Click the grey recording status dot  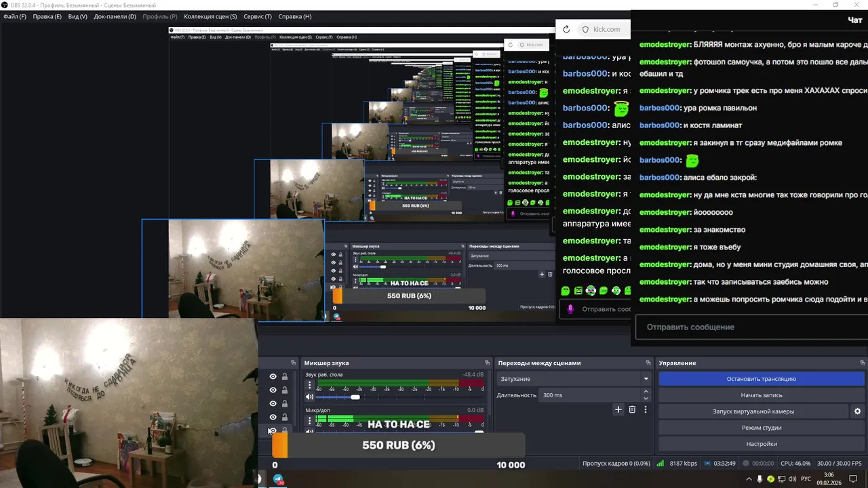pos(746,464)
